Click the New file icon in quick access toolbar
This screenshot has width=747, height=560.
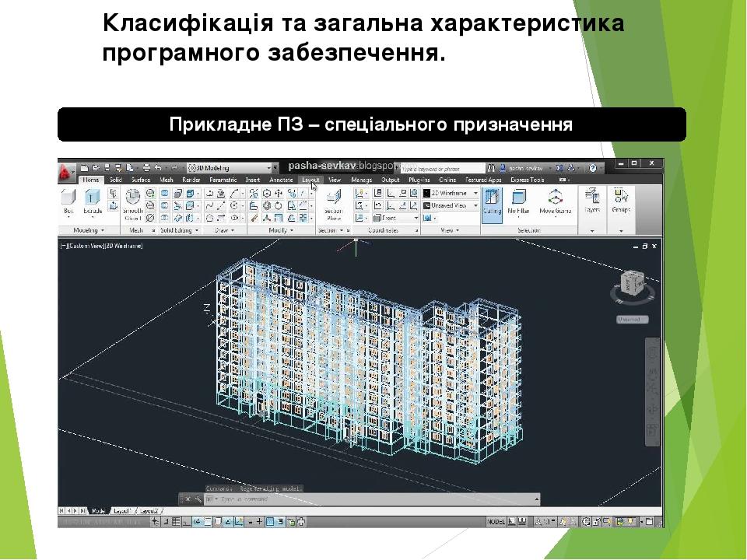point(84,168)
